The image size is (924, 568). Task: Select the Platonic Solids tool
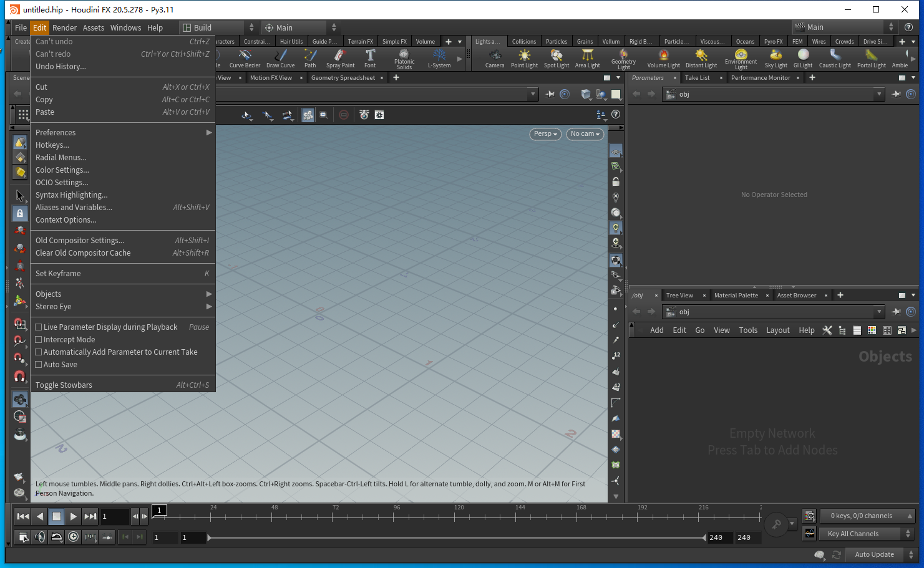(x=404, y=59)
